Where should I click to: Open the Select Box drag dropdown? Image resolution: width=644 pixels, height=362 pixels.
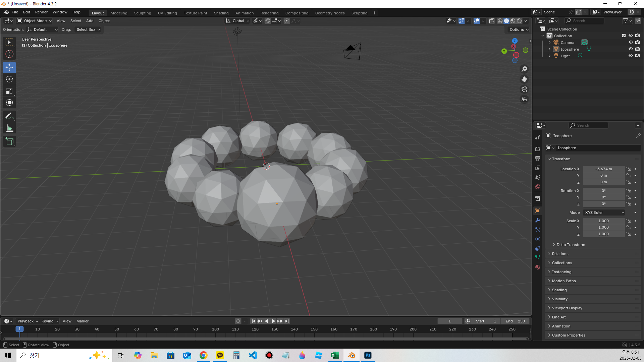click(88, 29)
